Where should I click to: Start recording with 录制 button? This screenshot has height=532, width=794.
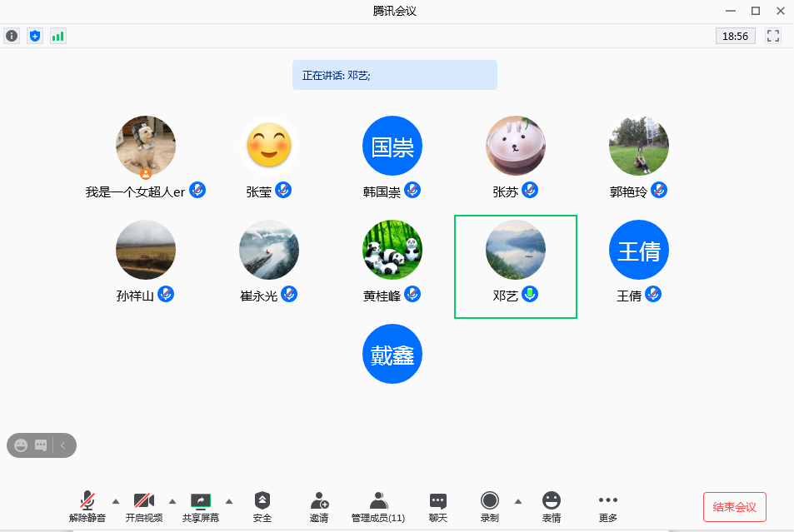[490, 506]
